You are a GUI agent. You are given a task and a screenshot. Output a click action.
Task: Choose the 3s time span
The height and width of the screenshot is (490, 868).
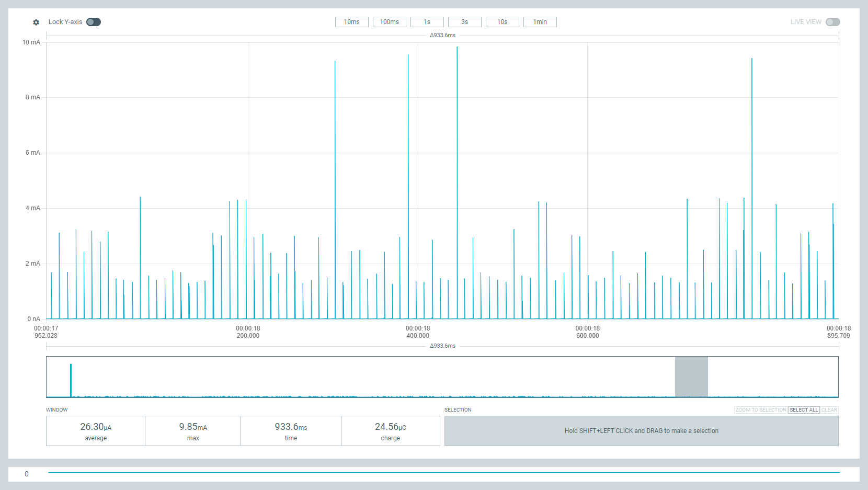click(464, 22)
